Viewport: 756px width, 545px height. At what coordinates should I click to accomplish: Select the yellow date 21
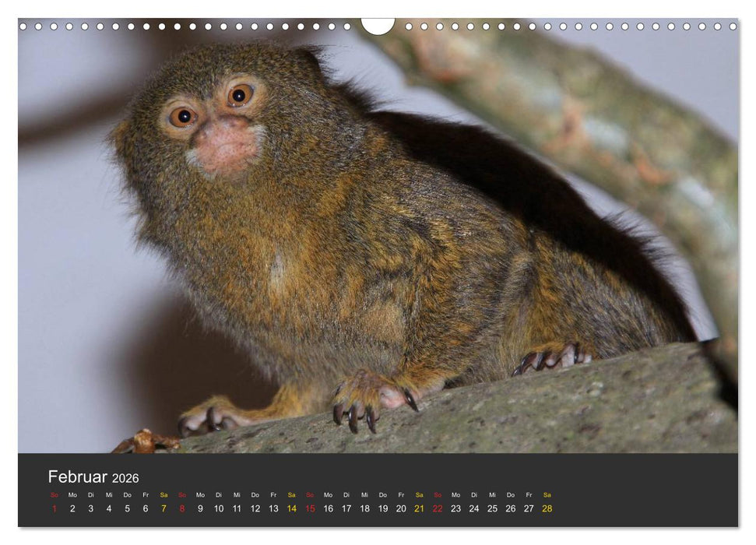coord(418,508)
